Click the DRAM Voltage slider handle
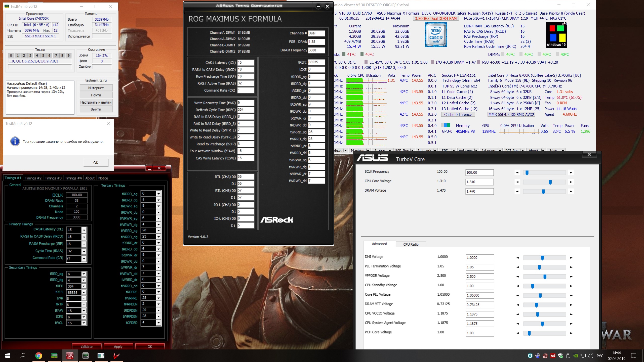Viewport: 644px width, 362px height. pos(543,192)
